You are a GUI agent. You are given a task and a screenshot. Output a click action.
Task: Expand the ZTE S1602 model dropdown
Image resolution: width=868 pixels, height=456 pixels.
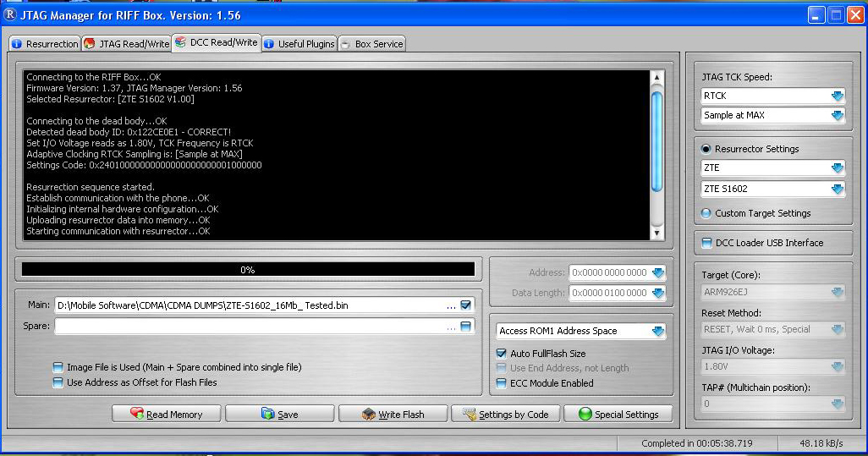coord(837,189)
